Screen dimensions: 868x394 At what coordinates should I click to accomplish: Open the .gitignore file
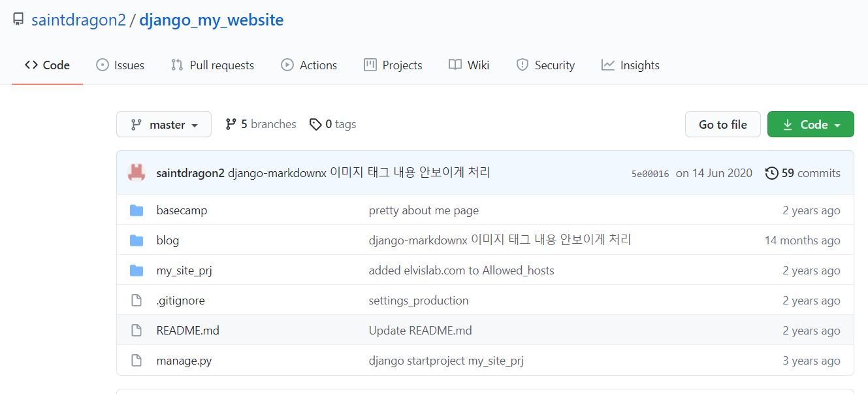181,301
